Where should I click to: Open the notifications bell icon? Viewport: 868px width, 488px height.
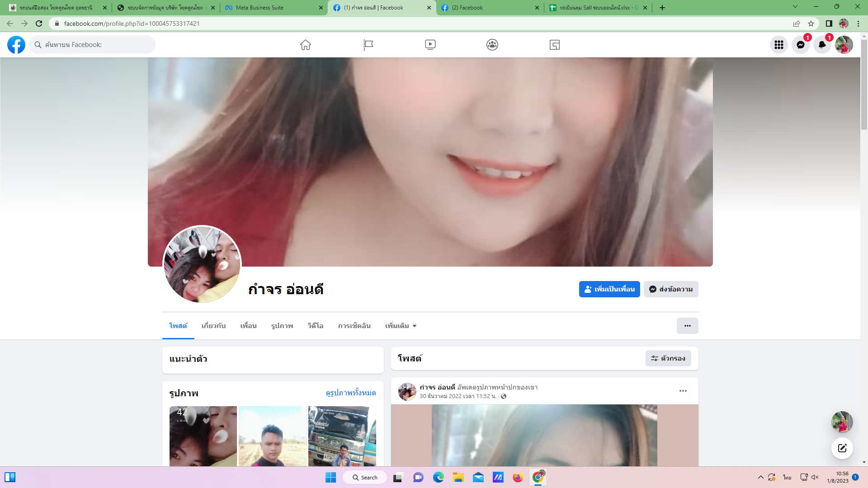(822, 45)
